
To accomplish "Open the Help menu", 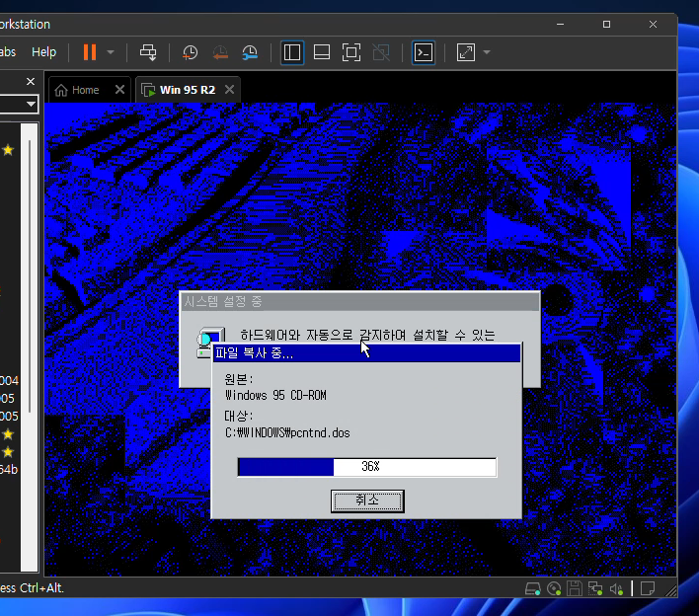I will (x=43, y=52).
